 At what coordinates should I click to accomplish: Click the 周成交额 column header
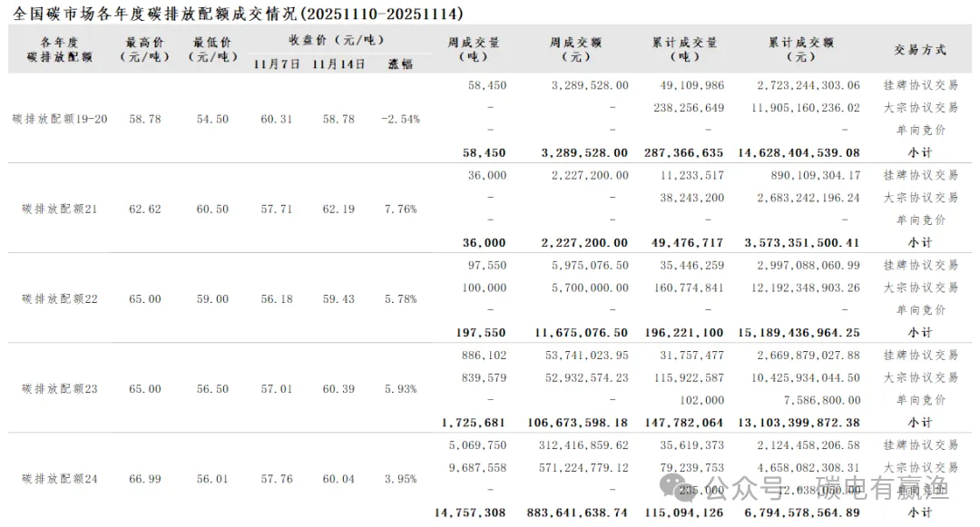pyautogui.click(x=576, y=49)
